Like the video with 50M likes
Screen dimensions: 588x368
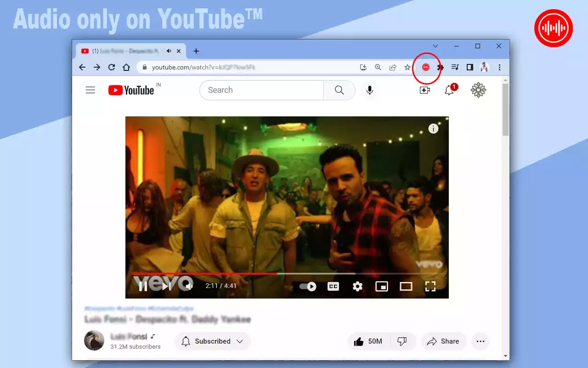(x=369, y=341)
